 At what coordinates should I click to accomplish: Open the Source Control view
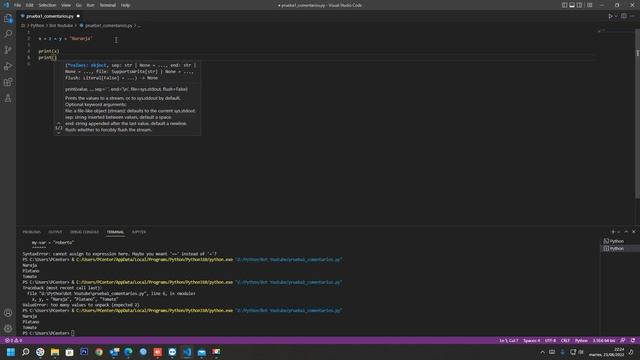pos(8,50)
